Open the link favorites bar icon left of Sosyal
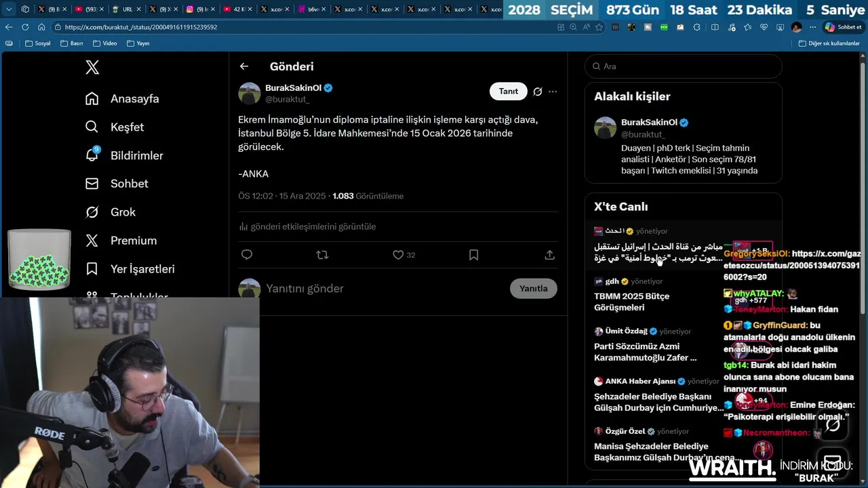This screenshot has height=488, width=868. click(x=9, y=43)
